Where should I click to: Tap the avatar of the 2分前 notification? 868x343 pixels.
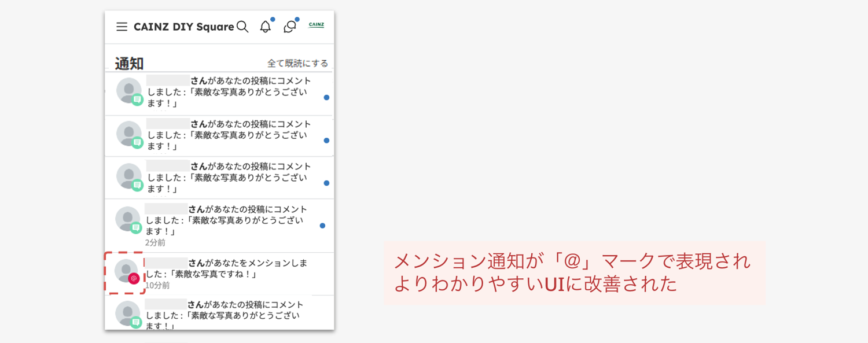tap(128, 220)
